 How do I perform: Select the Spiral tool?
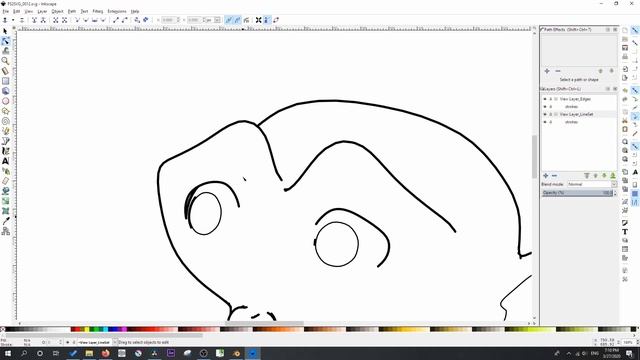pyautogui.click(x=5, y=121)
